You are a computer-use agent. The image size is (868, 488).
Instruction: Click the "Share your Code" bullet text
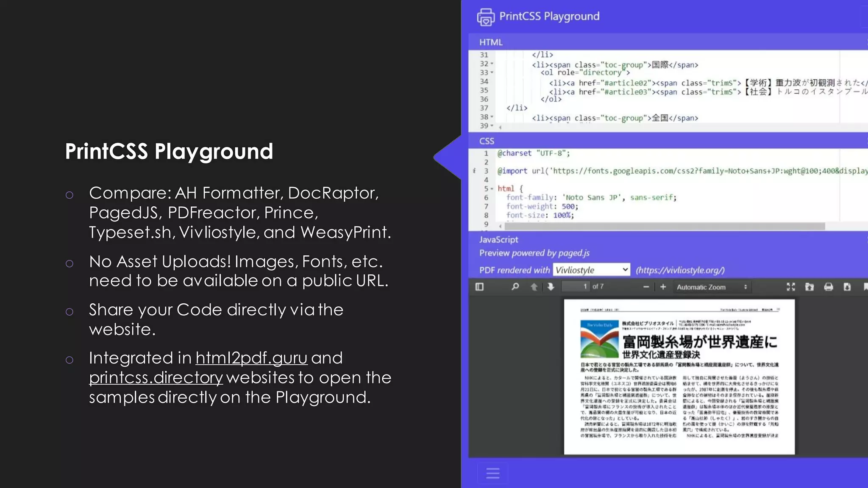point(216,319)
